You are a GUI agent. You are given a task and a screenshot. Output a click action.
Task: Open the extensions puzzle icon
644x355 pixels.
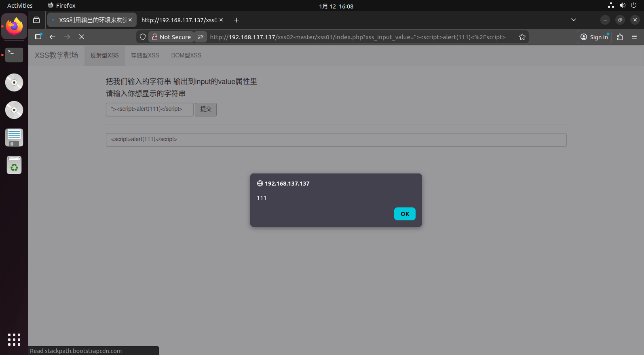tap(620, 37)
